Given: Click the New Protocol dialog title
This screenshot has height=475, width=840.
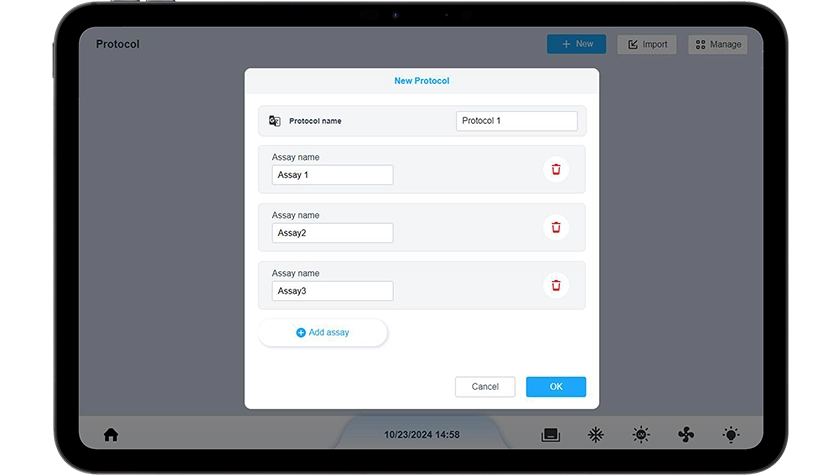Looking at the screenshot, I should pyautogui.click(x=422, y=81).
